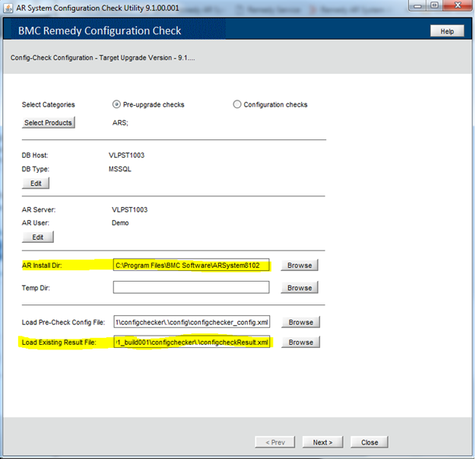Maximize the Configuration Check Utility window
The image size is (476, 459).
click(434, 6)
